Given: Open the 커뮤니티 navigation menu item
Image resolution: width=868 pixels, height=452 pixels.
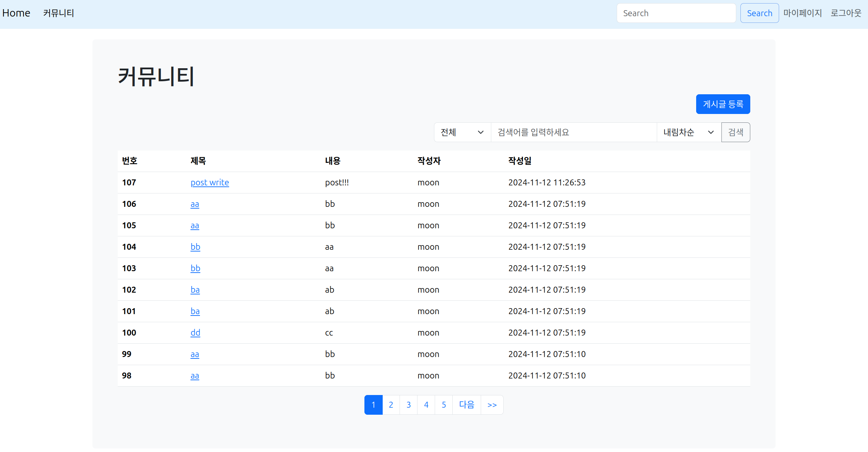Looking at the screenshot, I should (x=58, y=13).
